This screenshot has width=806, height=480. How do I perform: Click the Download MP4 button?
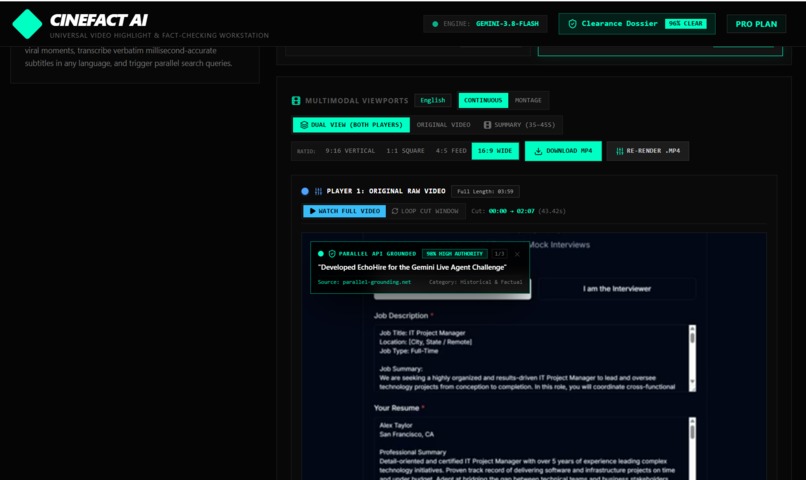click(x=563, y=151)
